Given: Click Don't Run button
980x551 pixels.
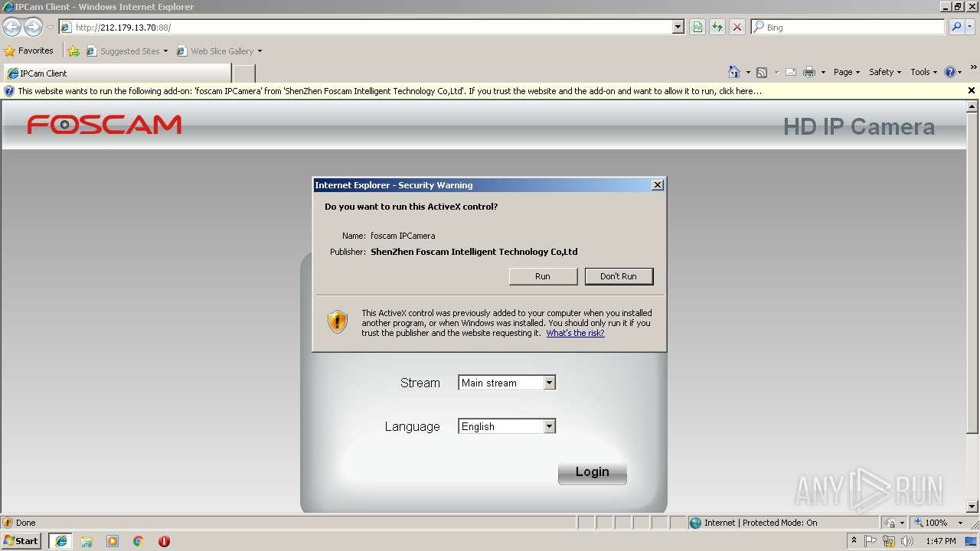Looking at the screenshot, I should [x=619, y=276].
